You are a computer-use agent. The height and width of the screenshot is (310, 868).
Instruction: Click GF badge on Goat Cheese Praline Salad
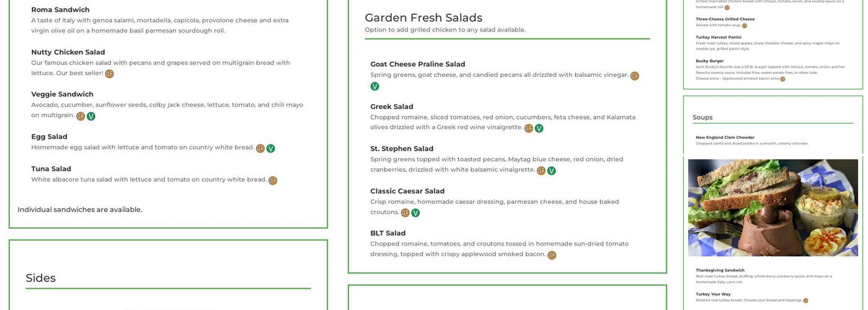(634, 76)
